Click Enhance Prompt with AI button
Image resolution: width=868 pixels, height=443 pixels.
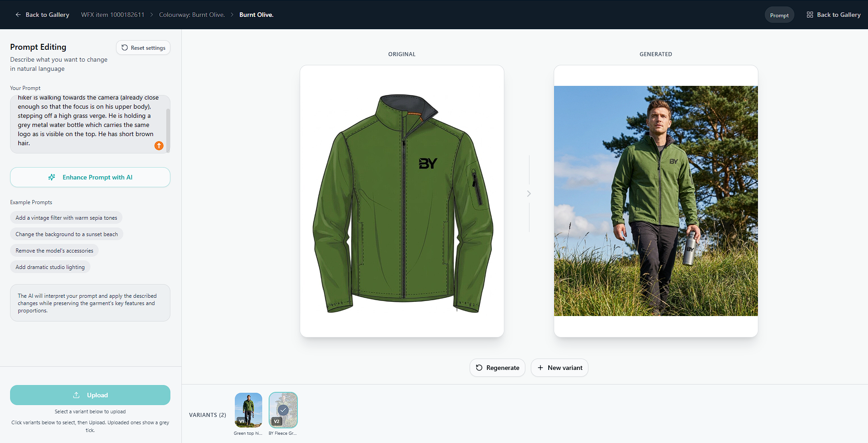(90, 177)
